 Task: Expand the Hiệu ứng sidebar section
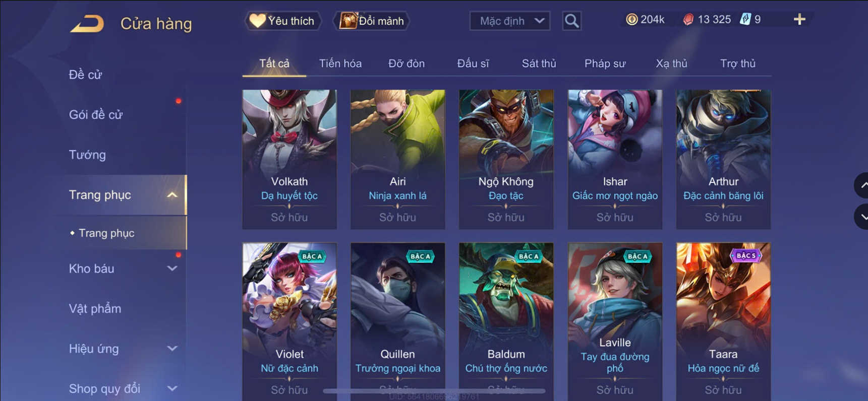172,349
